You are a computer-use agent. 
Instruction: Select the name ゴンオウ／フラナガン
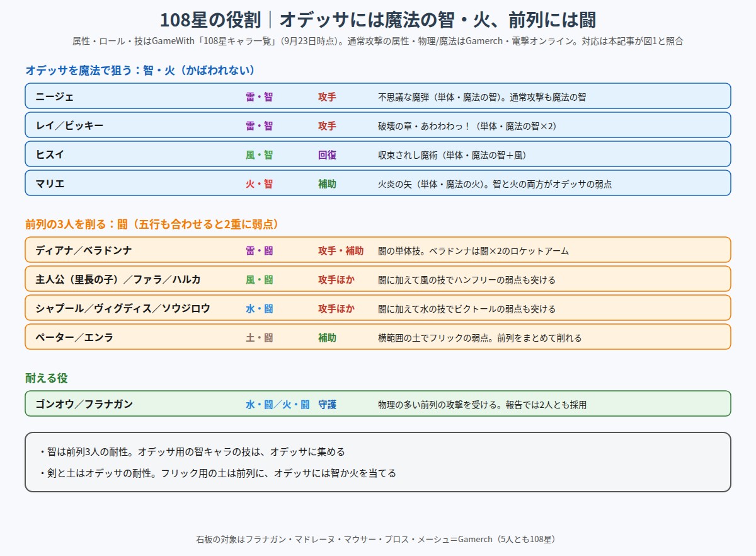[x=84, y=405]
